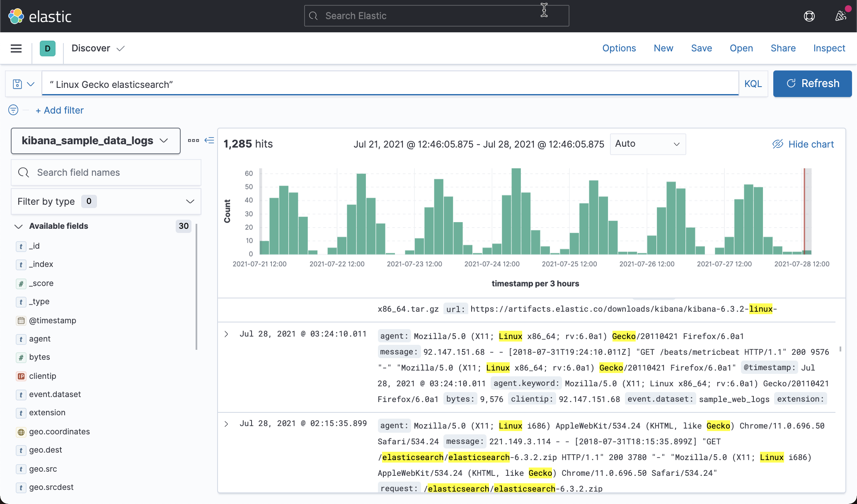Hide the histogram chart
The height and width of the screenshot is (504, 857).
803,144
